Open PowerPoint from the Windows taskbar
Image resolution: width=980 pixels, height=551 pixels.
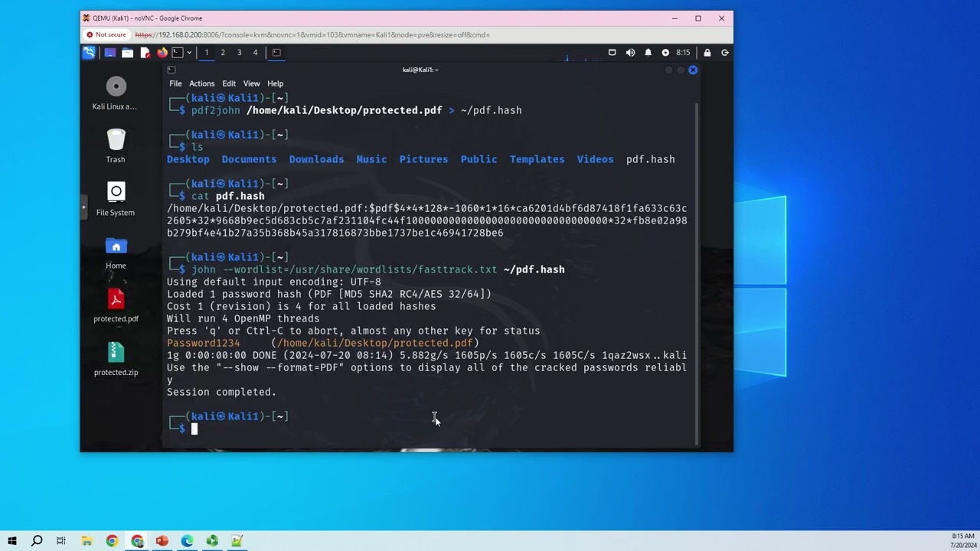pyautogui.click(x=162, y=541)
